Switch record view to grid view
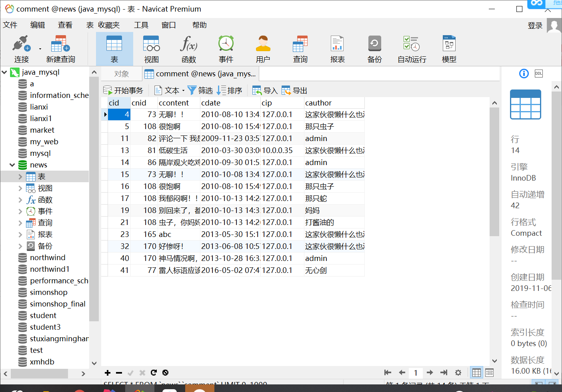 click(476, 372)
